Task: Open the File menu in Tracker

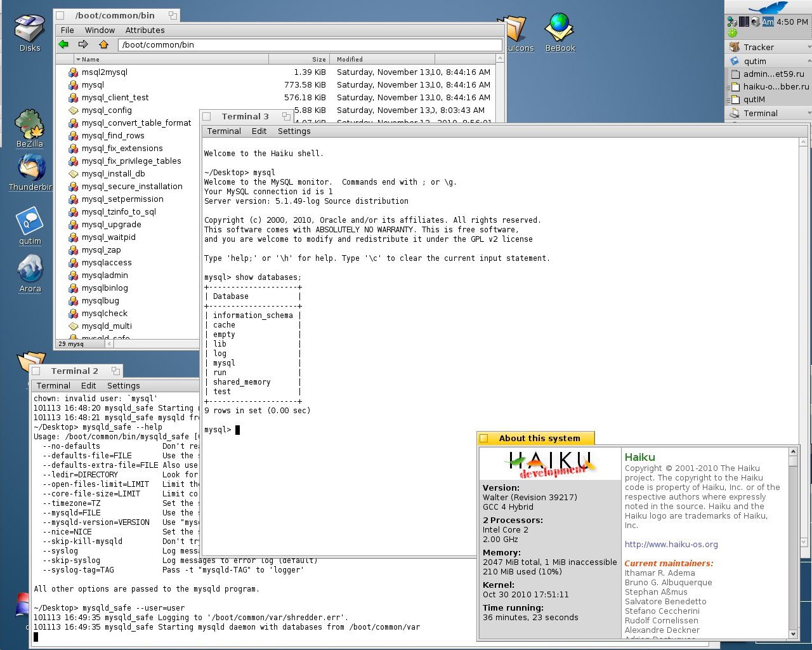Action: point(67,30)
